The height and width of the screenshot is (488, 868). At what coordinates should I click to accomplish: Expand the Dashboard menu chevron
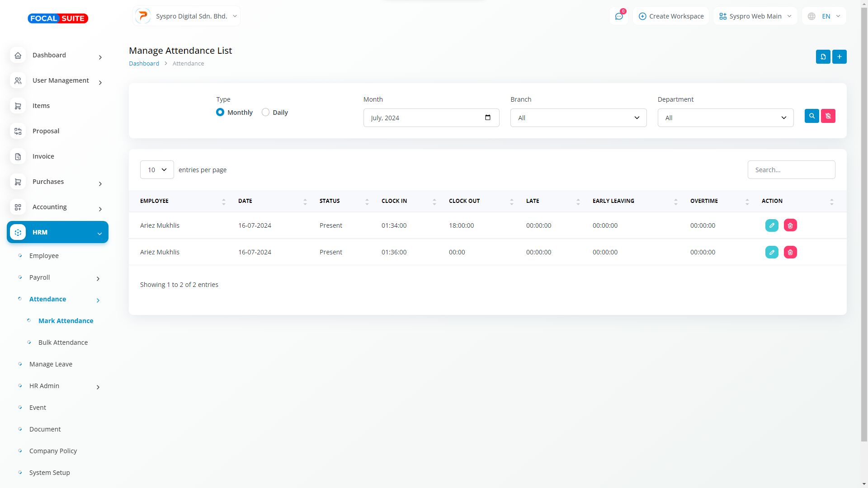[100, 57]
